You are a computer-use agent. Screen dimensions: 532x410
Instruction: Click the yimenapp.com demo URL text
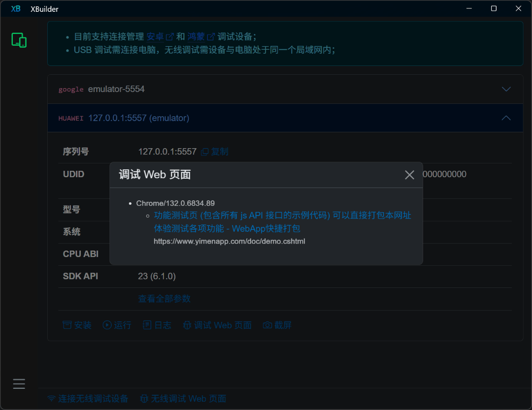coord(230,241)
